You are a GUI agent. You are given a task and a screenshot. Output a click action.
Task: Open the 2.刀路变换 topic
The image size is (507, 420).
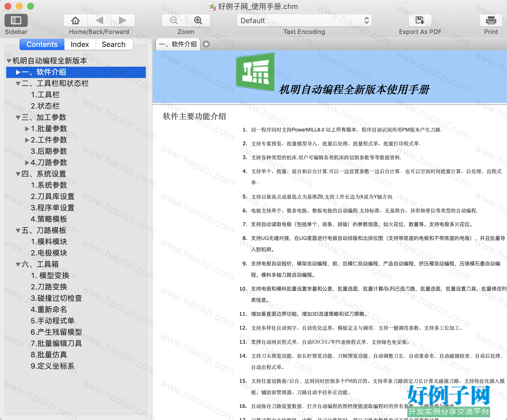[x=49, y=287]
